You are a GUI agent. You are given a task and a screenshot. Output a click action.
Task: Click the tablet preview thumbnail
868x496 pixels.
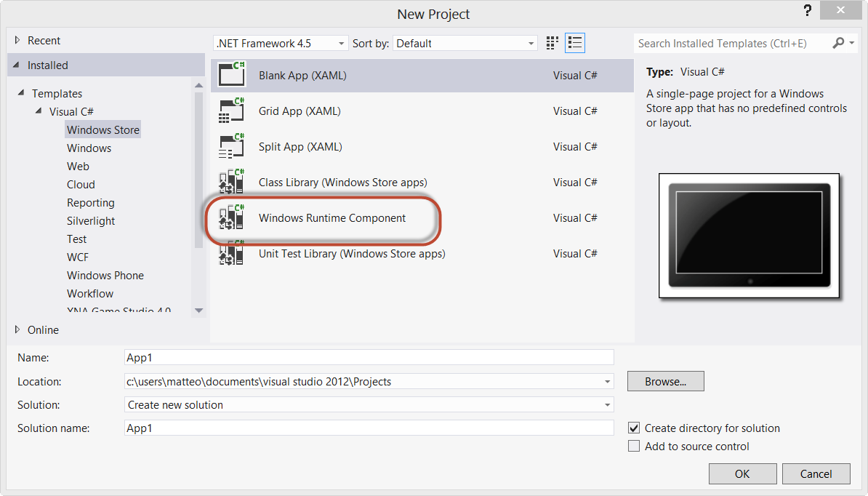(749, 236)
